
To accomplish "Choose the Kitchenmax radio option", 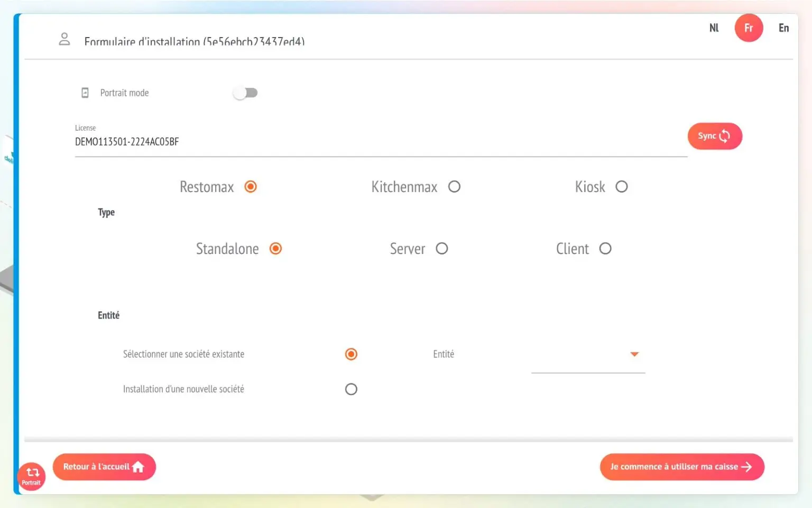I will (454, 187).
